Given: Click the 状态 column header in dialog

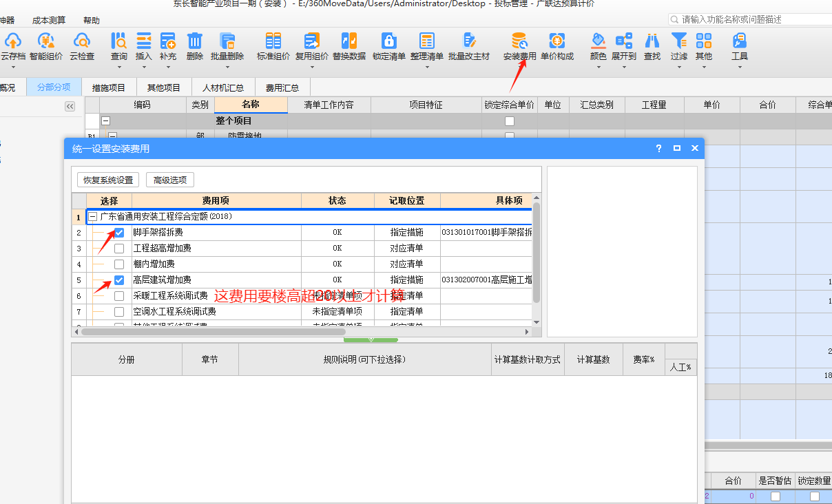Looking at the screenshot, I should (x=337, y=200).
